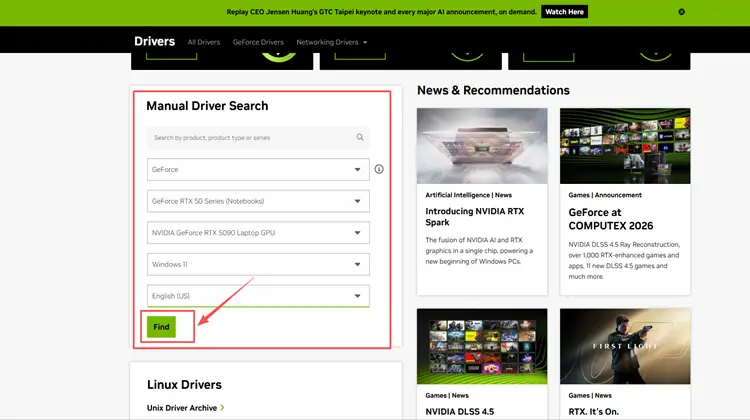Open the All Drivers tab

tap(204, 42)
